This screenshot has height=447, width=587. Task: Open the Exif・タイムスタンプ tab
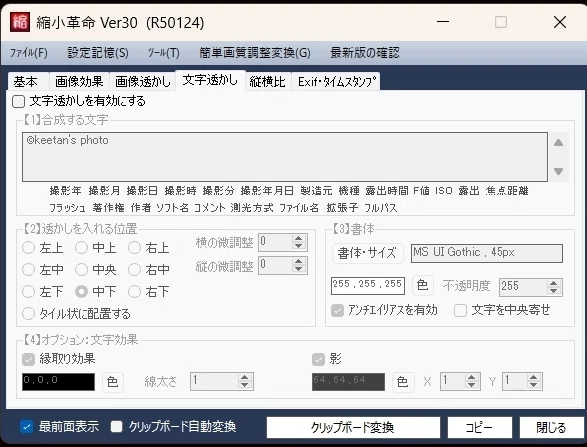click(x=337, y=82)
